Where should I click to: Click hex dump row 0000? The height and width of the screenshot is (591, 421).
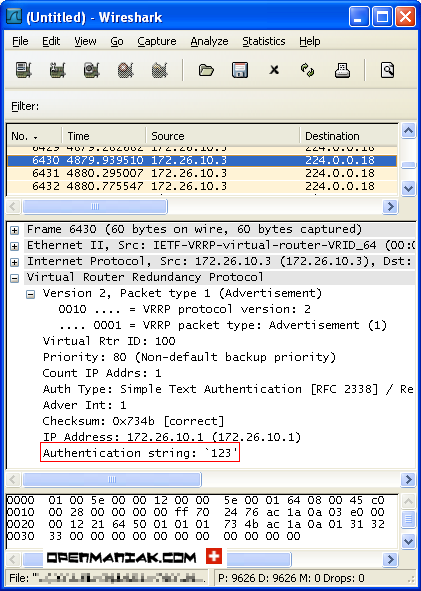[x=196, y=501]
